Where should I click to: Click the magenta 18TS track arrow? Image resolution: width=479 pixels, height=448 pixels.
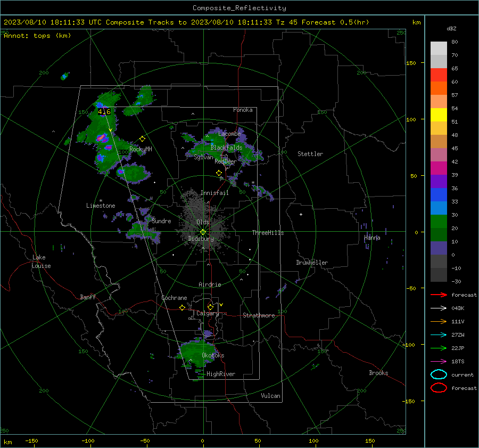439,362
